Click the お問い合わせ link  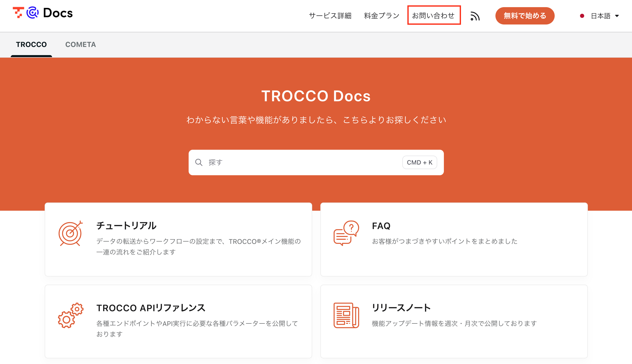[433, 16]
